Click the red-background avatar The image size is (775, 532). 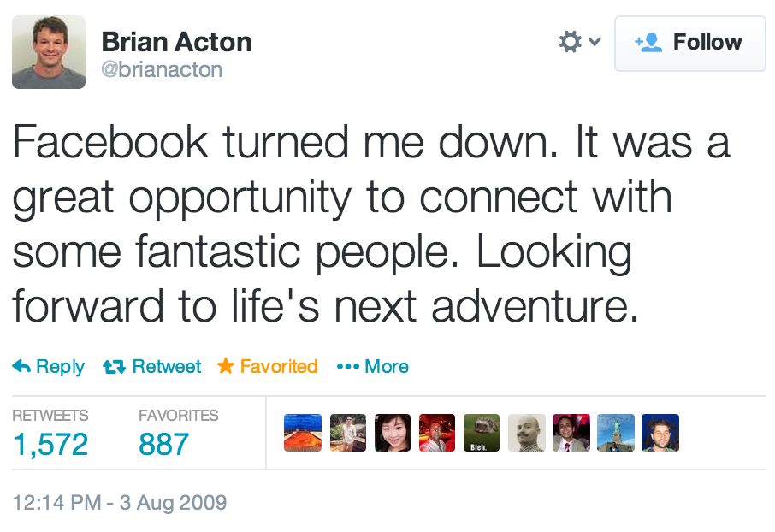click(x=437, y=433)
